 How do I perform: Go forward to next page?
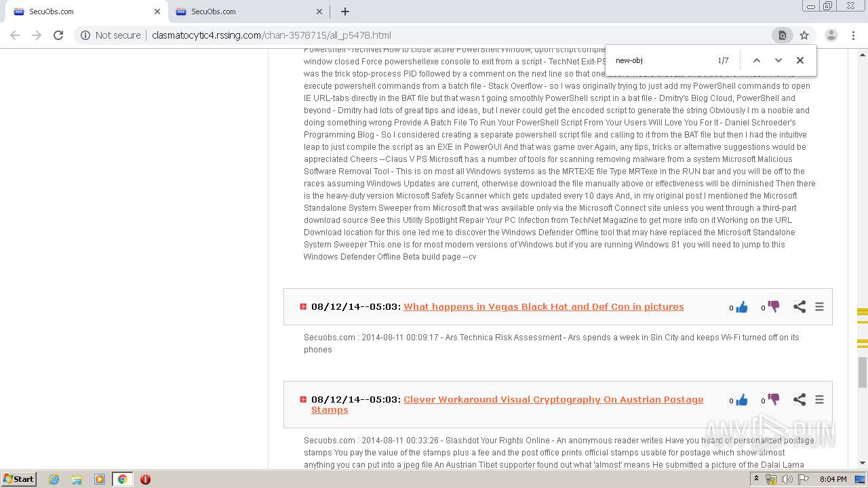[37, 35]
